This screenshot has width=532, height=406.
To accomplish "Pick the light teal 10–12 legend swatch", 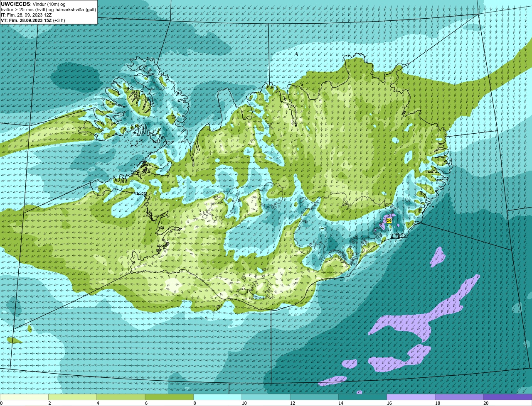I will [266, 397].
